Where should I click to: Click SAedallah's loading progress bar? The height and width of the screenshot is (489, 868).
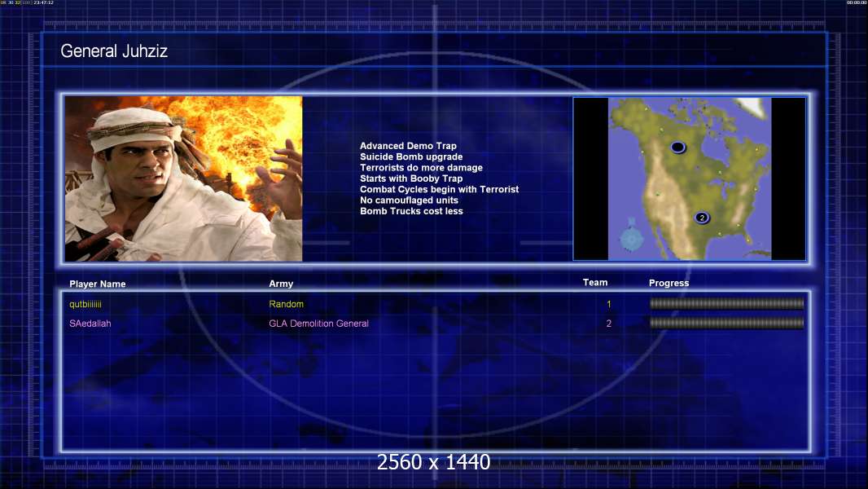726,323
